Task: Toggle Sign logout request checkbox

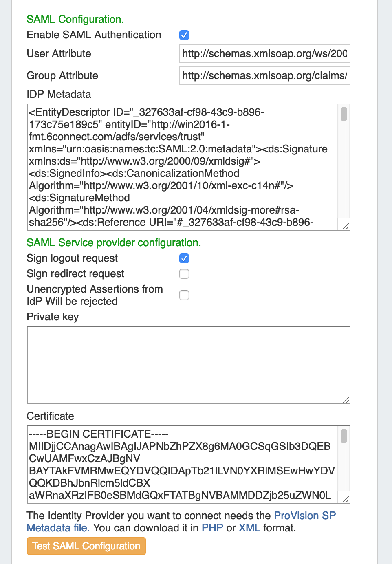Action: [x=184, y=258]
